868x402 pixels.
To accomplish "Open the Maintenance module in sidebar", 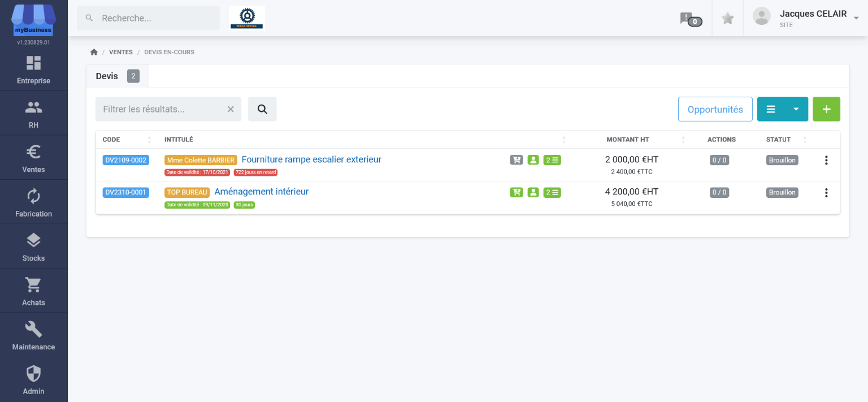I will pyautogui.click(x=33, y=335).
